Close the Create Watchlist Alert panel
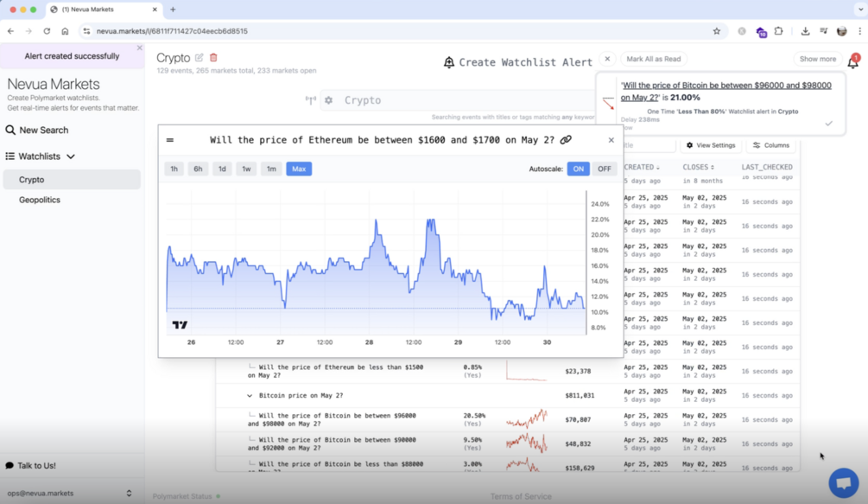 [x=607, y=59]
